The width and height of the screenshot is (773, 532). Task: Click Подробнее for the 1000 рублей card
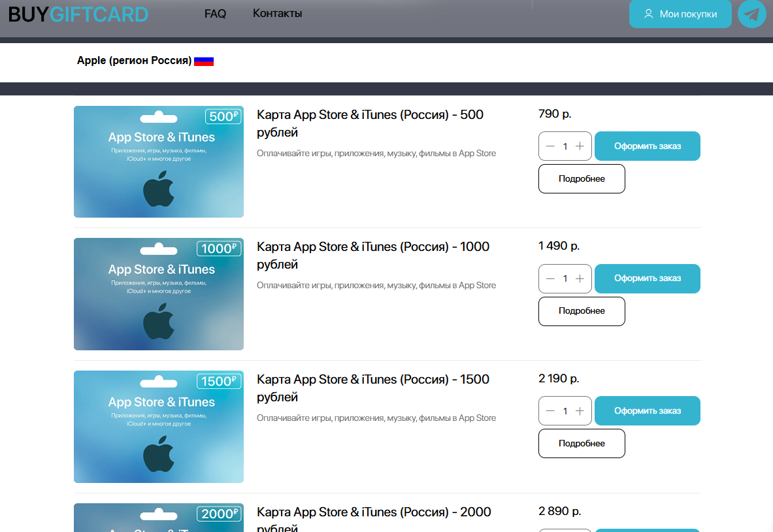point(582,311)
